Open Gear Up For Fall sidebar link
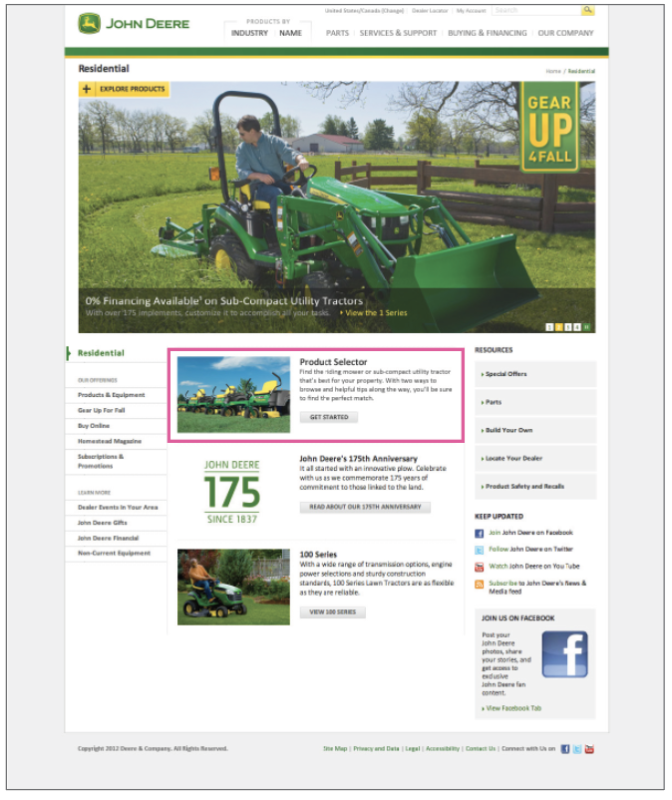The height and width of the screenshot is (800, 672). pyautogui.click(x=102, y=410)
